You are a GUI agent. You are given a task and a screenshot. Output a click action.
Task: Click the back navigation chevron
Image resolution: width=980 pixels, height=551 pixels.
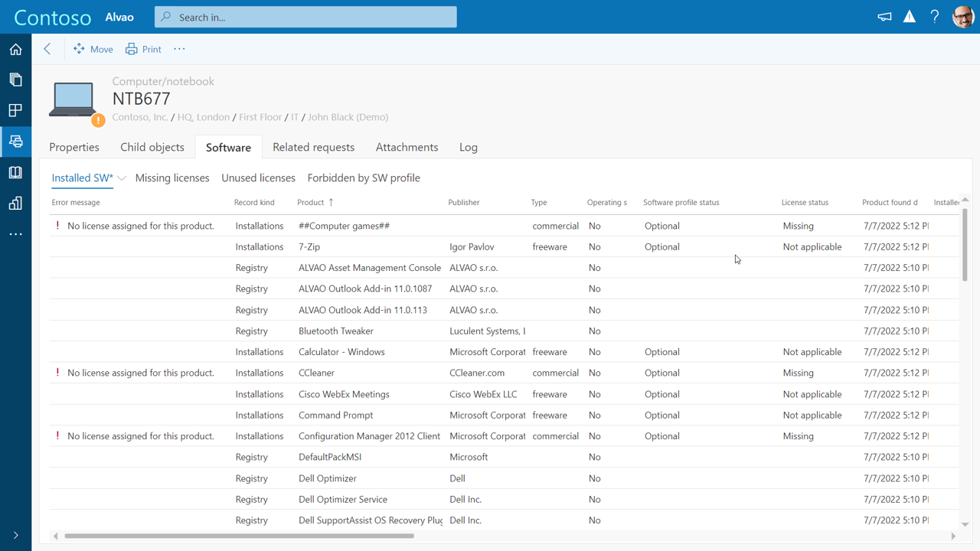pyautogui.click(x=47, y=48)
